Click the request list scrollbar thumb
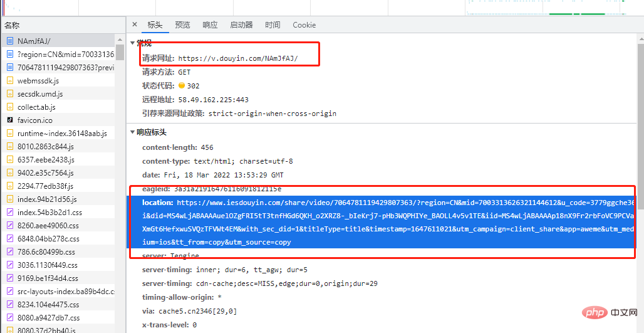Image resolution: width=644 pixels, height=333 pixels. [x=120, y=52]
